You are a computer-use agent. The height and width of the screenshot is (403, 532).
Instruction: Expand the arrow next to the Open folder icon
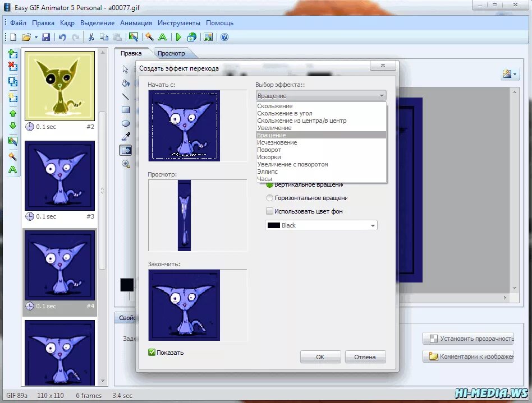(x=35, y=38)
